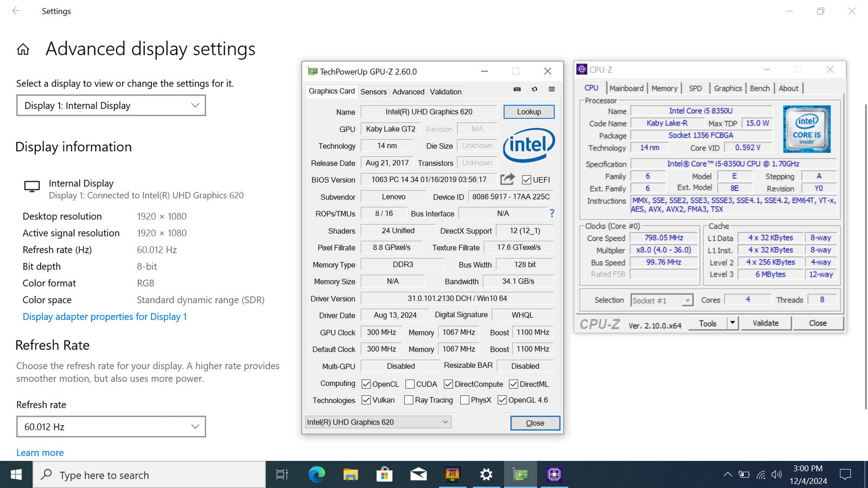Click the Learn more link
This screenshot has height=488, width=868.
[x=40, y=453]
